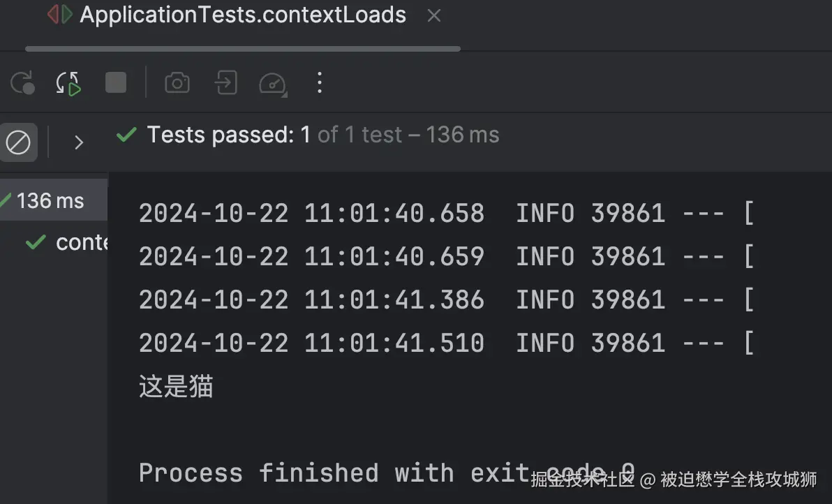Image resolution: width=832 pixels, height=504 pixels.
Task: Click the test-runner icon on the tab
Action: point(60,15)
